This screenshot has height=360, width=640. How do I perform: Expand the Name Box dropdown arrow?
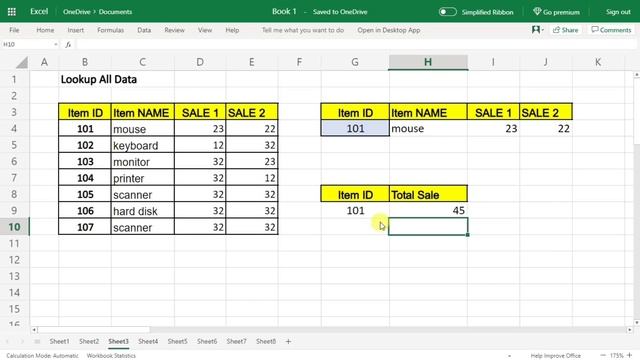(x=56, y=44)
